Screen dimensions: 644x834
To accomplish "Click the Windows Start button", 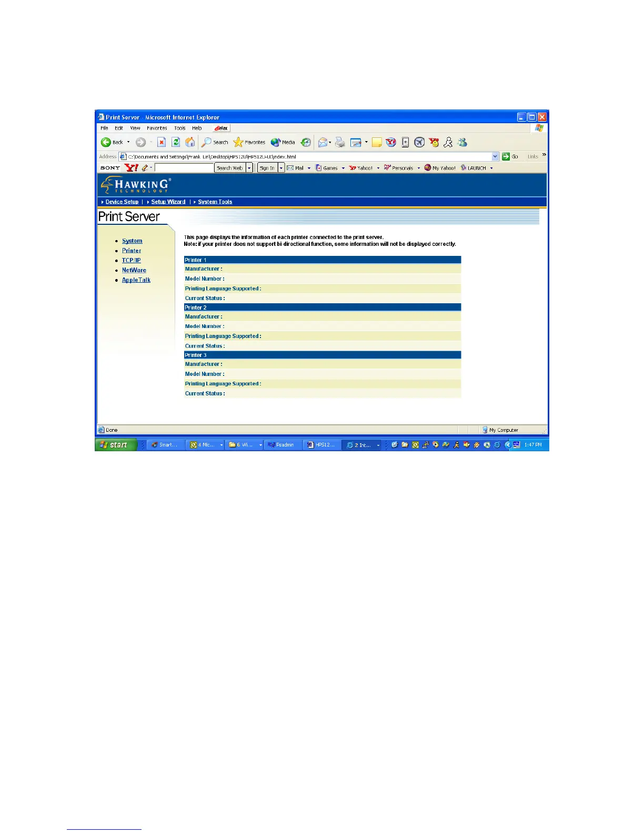I will [116, 445].
